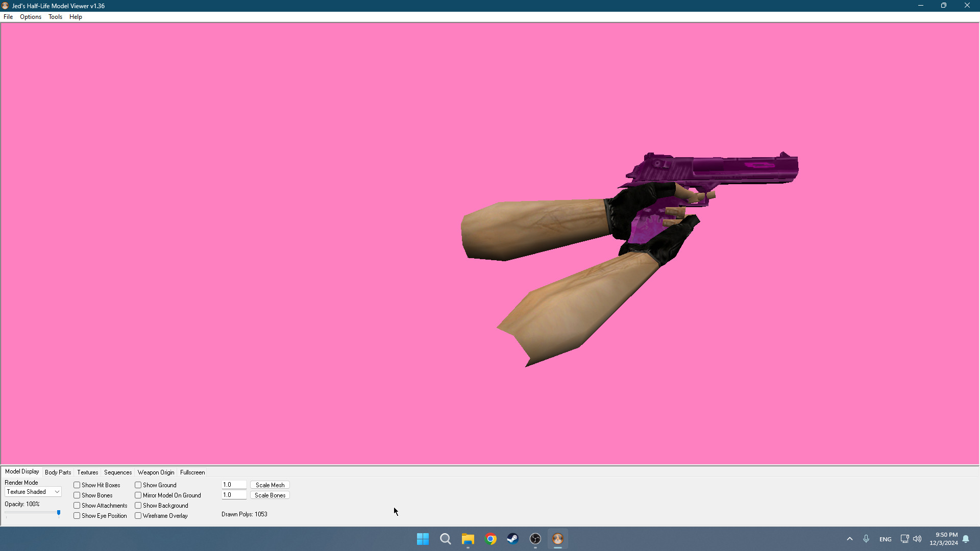Open Steam from taskbar

coord(513,539)
